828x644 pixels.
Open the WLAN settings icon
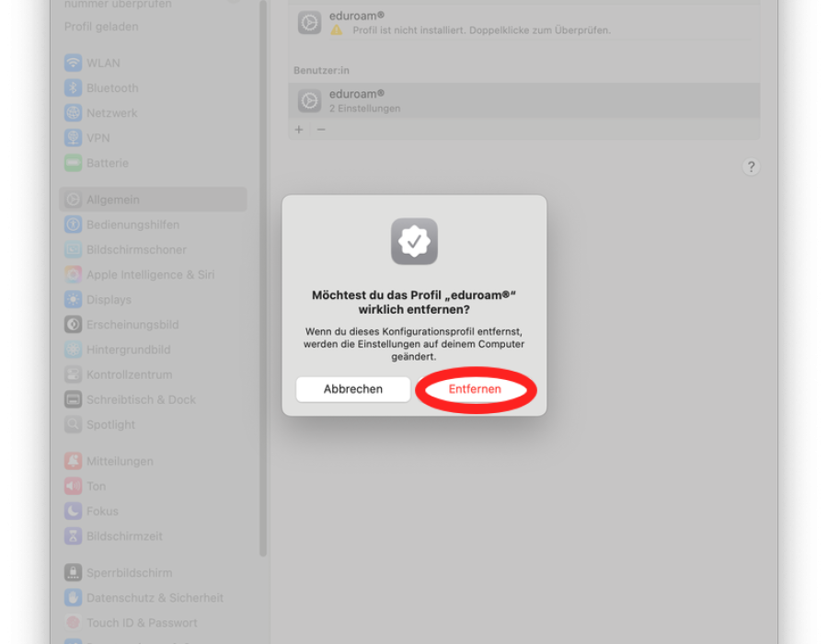(x=73, y=63)
